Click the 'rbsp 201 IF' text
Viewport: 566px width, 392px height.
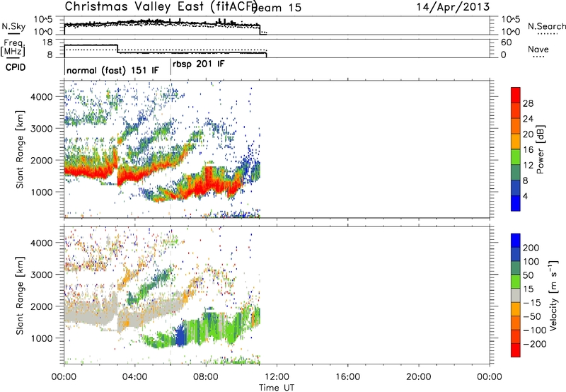(x=199, y=64)
